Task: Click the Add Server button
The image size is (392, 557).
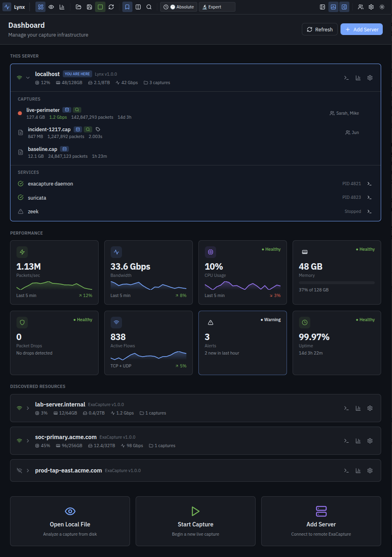Action: pyautogui.click(x=361, y=29)
